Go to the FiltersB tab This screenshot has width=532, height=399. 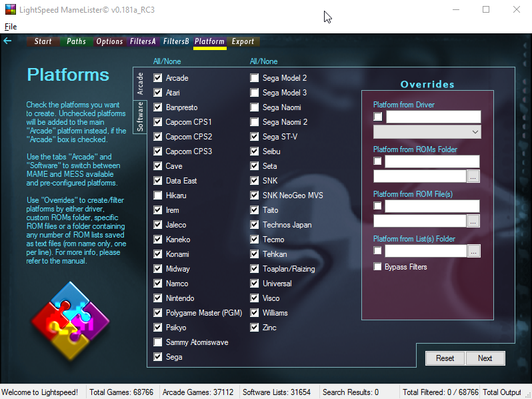point(176,41)
